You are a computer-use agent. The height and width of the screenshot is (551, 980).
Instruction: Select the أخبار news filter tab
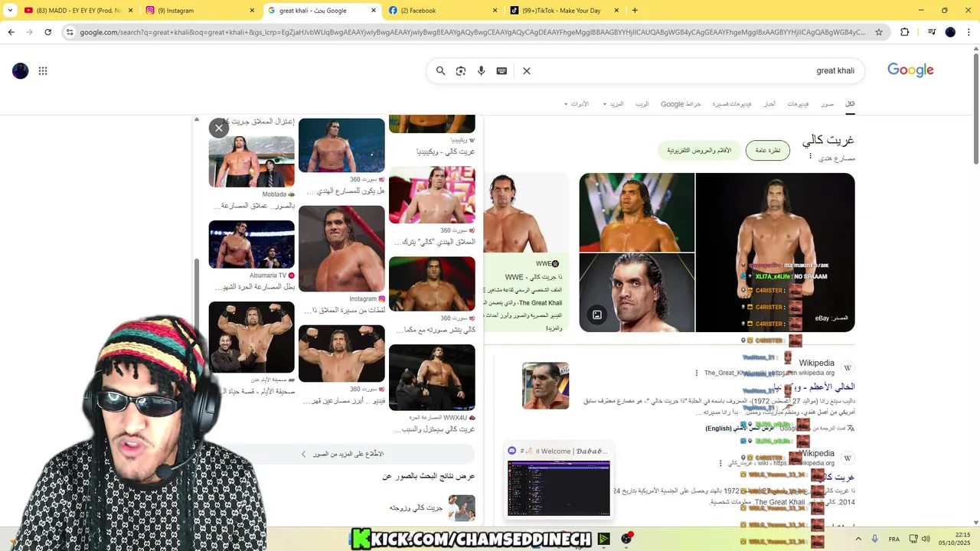point(769,104)
